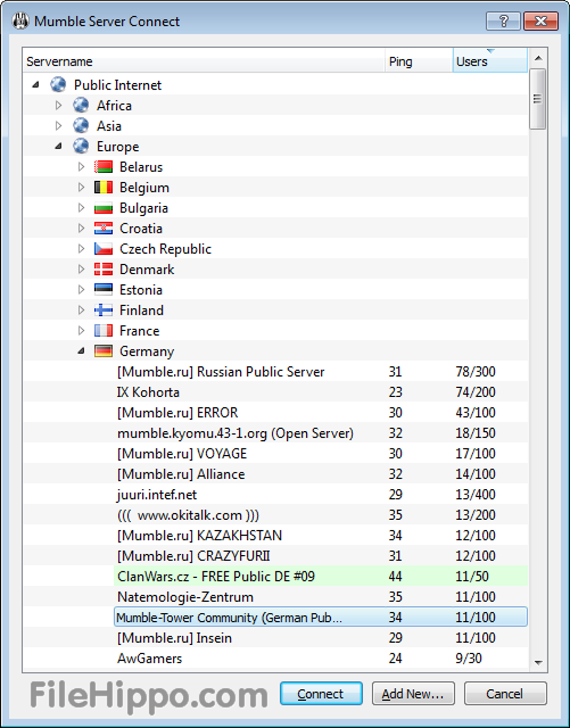Image resolution: width=570 pixels, height=728 pixels.
Task: Click the Czech Republic flag icon
Action: [103, 249]
